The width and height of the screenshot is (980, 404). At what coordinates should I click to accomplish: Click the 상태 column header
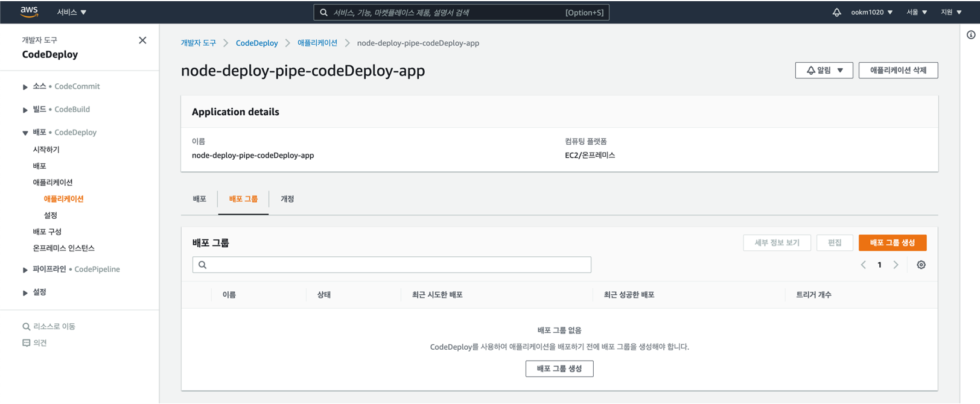[x=324, y=295]
